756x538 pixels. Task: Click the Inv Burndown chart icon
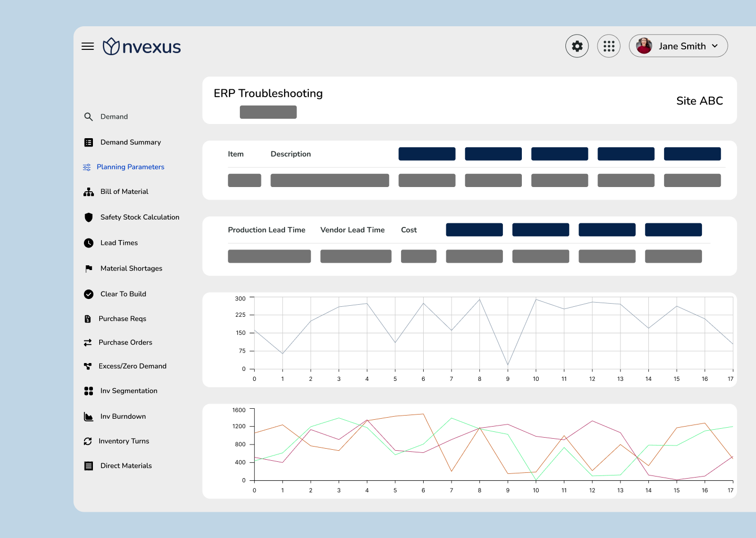coord(89,417)
